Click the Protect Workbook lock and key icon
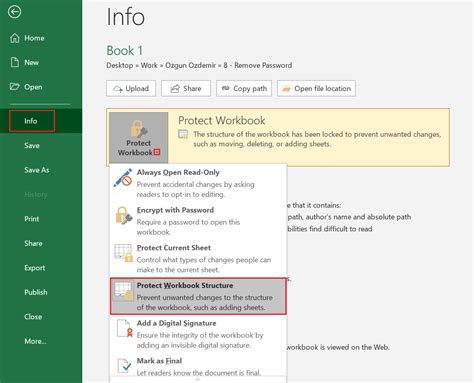This screenshot has height=383, width=474. (139, 129)
